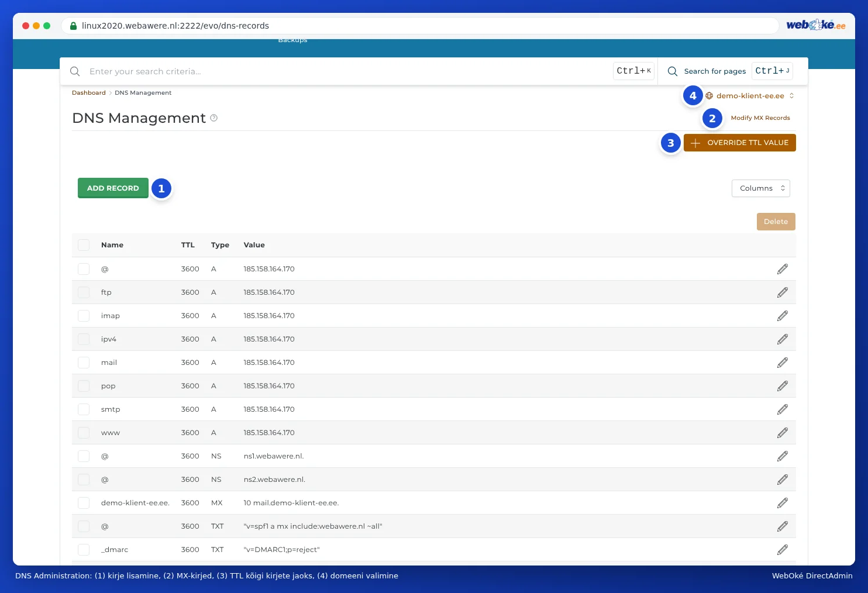Check the box on the imap row
868x593 pixels.
coord(84,316)
